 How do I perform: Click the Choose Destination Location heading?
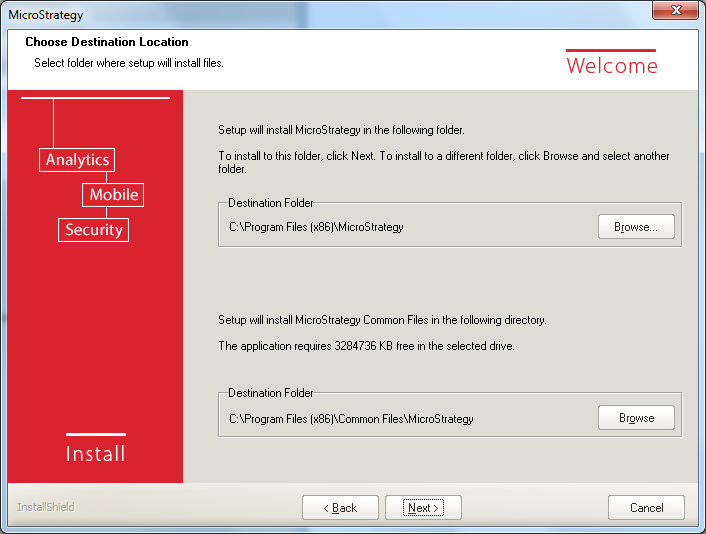107,42
